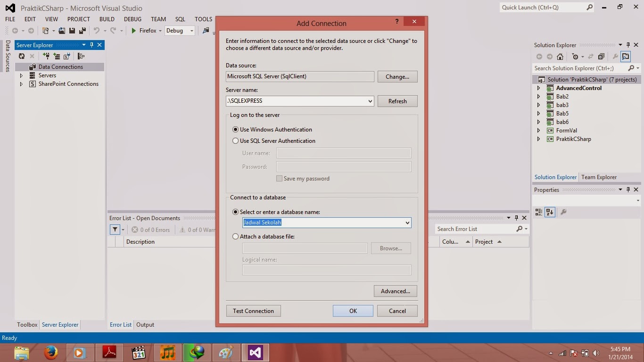Click the Connect to Database plug icon

(x=47, y=56)
